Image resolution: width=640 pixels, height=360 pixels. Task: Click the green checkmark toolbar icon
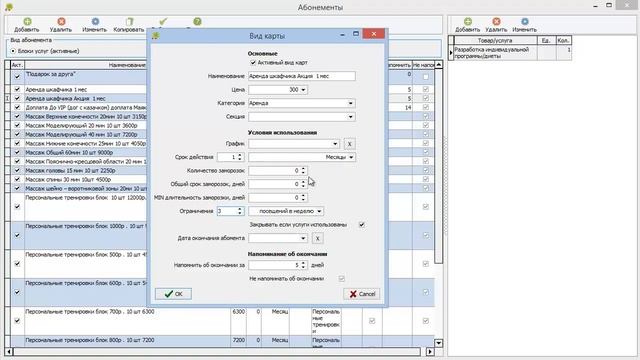click(x=163, y=21)
